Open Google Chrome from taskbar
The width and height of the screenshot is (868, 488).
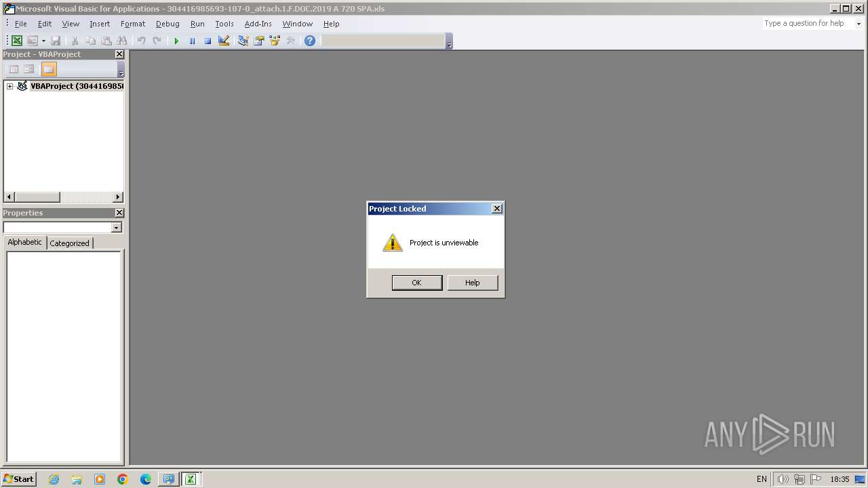coord(123,479)
